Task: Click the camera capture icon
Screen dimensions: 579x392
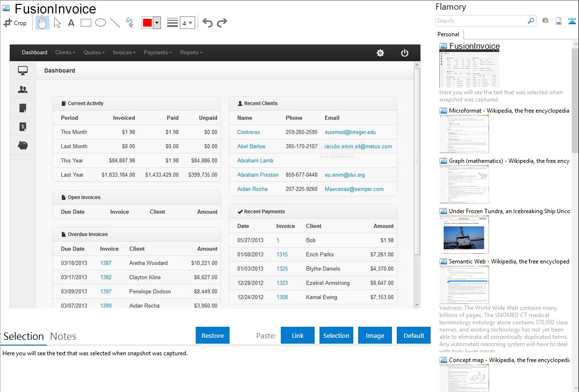Action: pos(545,21)
